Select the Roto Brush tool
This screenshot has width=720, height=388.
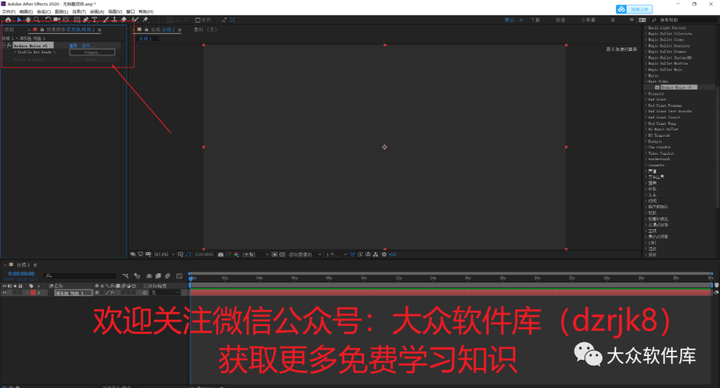pos(135,20)
